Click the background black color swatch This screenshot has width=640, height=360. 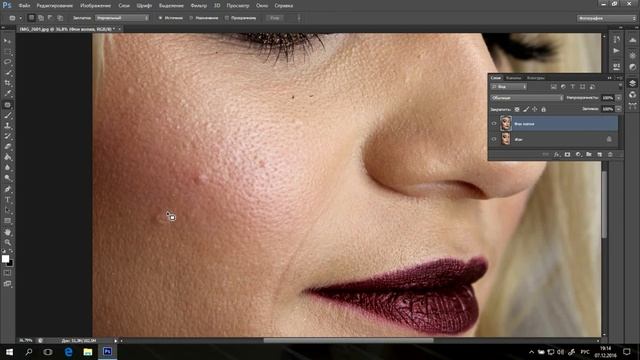coord(10,264)
